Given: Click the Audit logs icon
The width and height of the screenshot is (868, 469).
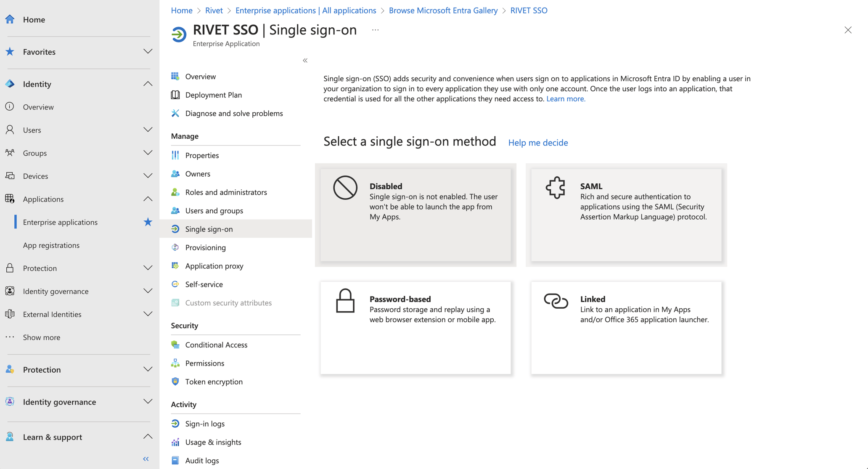Looking at the screenshot, I should (x=175, y=461).
